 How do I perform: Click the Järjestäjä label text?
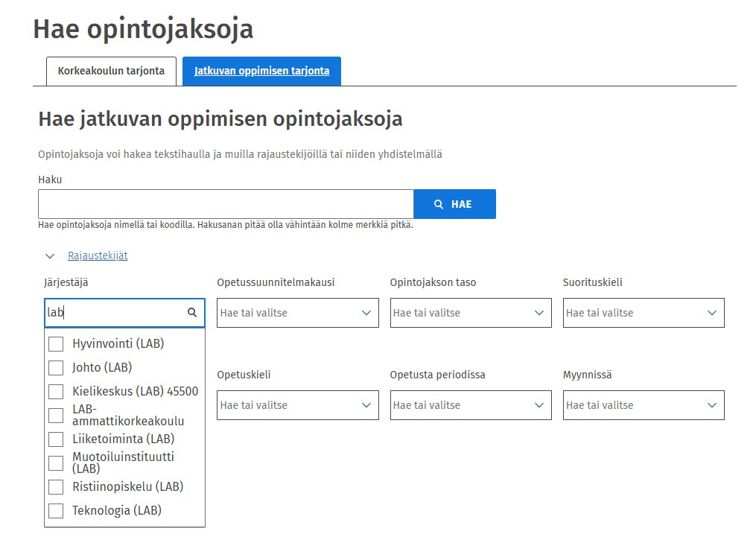[66, 282]
